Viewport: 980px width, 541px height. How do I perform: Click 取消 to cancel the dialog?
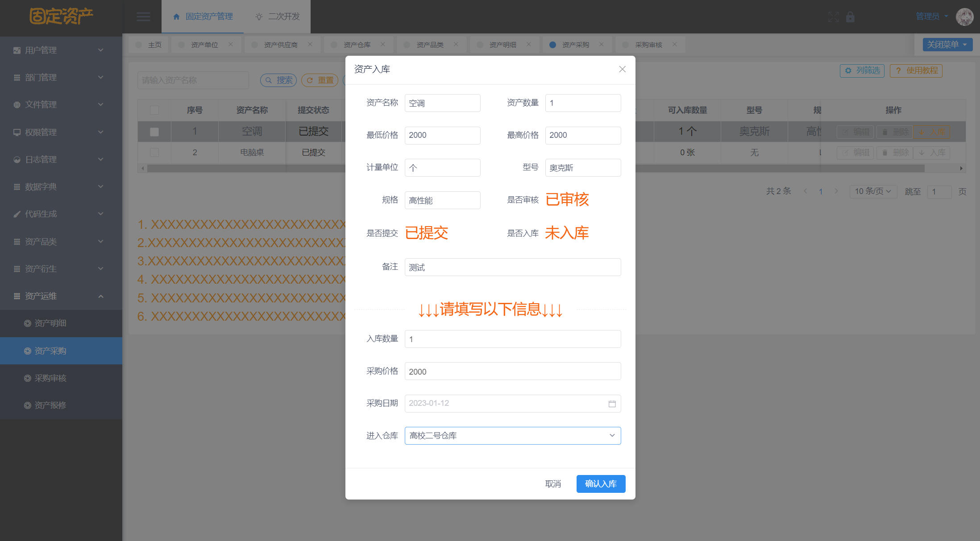(x=553, y=484)
